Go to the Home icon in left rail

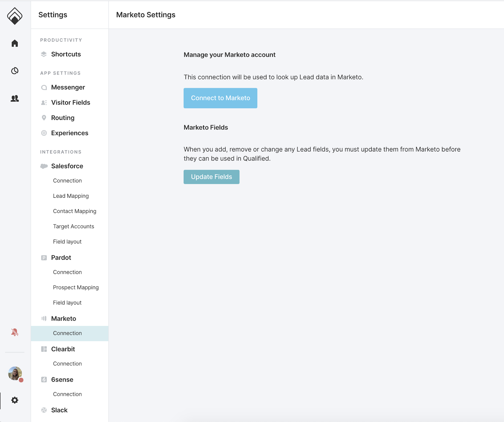(15, 43)
